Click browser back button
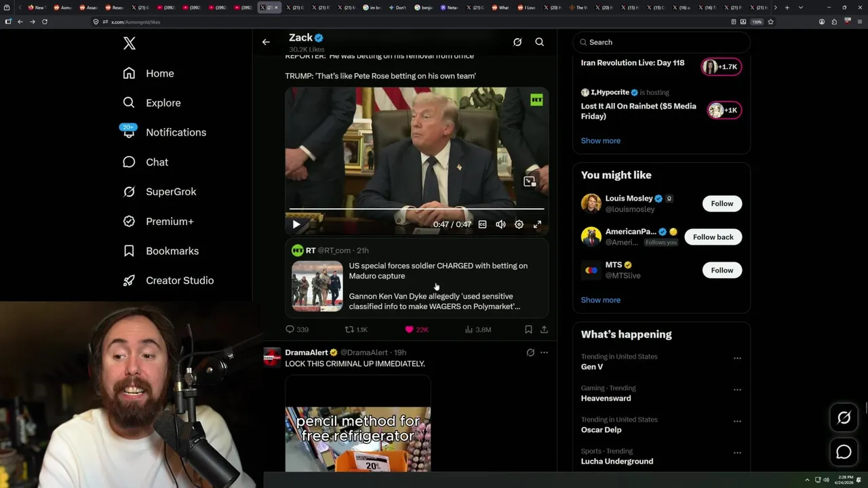This screenshot has width=868, height=488. pos(20,22)
